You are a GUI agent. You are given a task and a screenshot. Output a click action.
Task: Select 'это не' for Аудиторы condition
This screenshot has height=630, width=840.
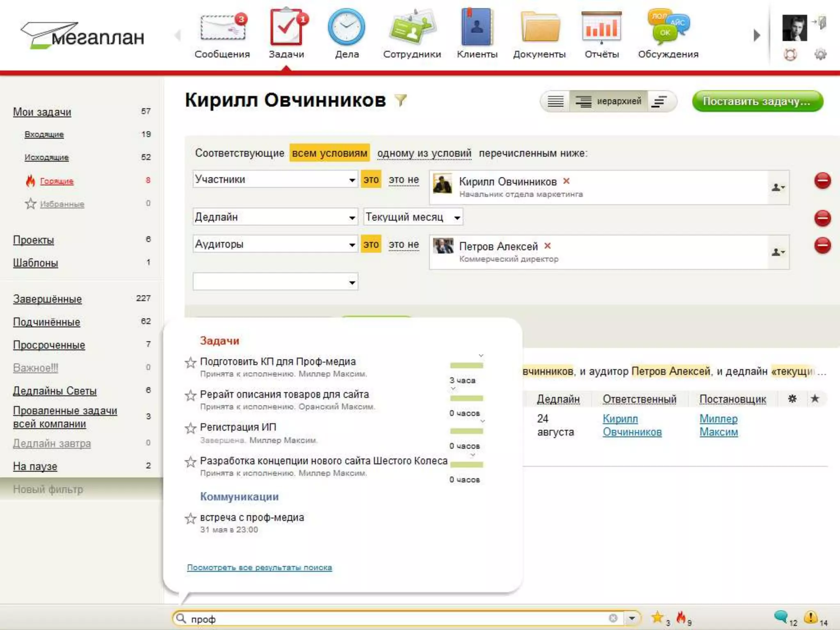(404, 244)
